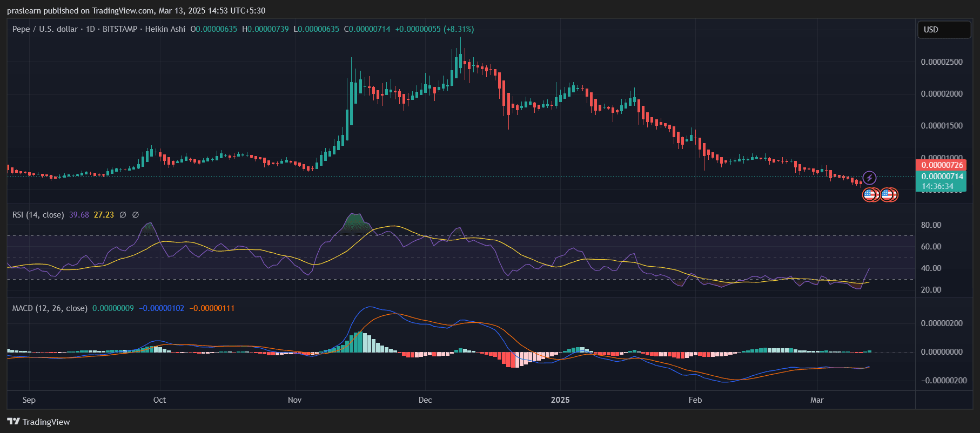The height and width of the screenshot is (433, 980).
Task: Select the MACD orange signal value -0.00000111
Action: click(x=212, y=308)
